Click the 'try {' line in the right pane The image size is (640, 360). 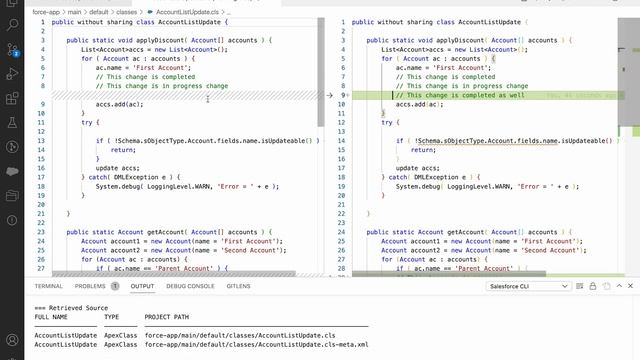click(x=391, y=122)
